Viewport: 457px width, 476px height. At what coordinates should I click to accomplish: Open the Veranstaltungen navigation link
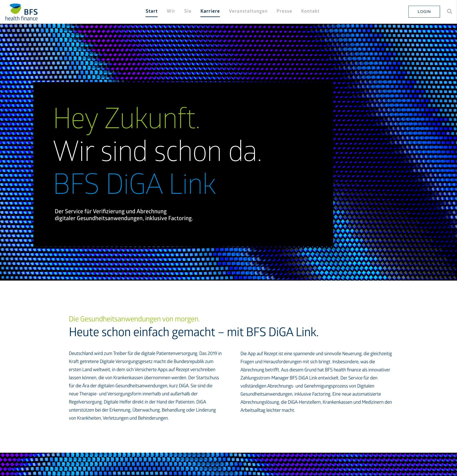[x=248, y=11]
